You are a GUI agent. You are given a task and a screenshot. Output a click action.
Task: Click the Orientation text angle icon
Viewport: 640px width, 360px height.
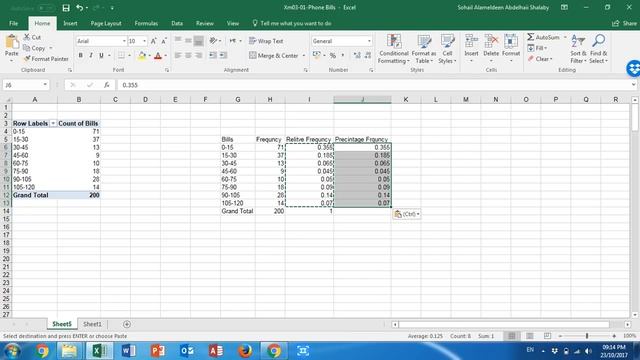point(213,41)
